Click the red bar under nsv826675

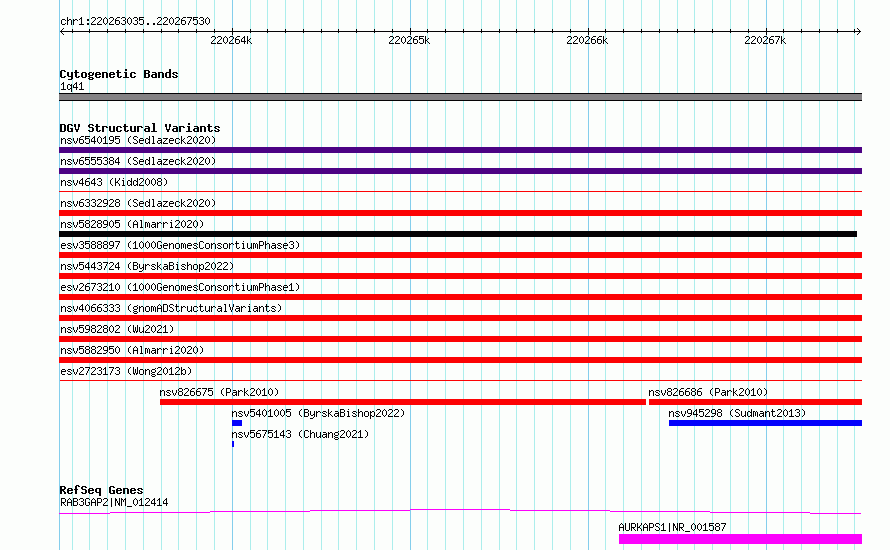click(x=403, y=402)
